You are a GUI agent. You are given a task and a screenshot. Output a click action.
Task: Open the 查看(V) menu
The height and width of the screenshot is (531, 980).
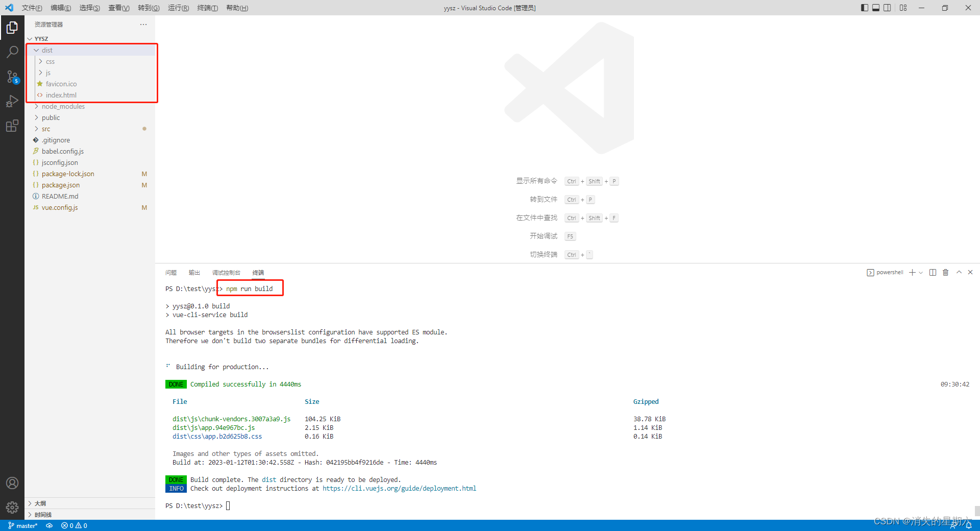118,8
